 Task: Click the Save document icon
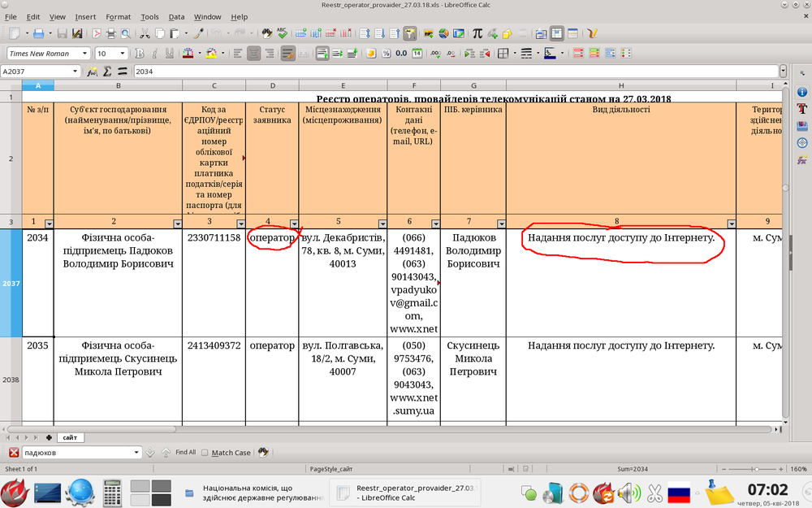62,33
